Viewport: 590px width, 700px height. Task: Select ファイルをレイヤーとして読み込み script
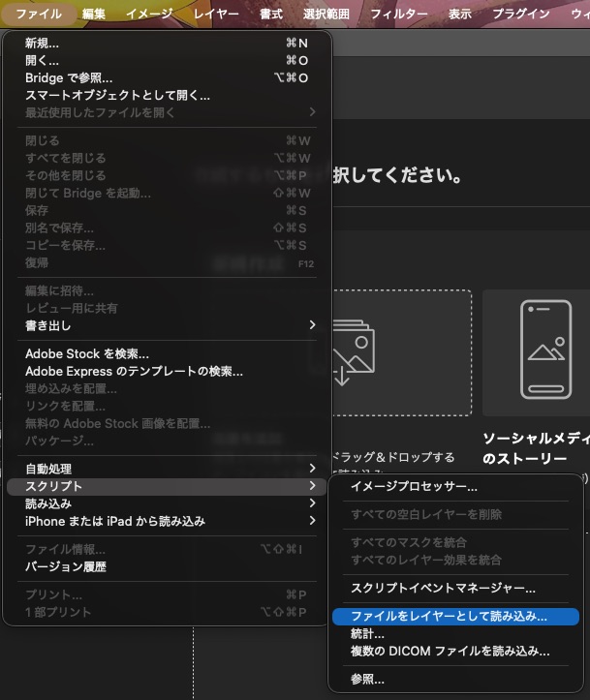point(449,616)
